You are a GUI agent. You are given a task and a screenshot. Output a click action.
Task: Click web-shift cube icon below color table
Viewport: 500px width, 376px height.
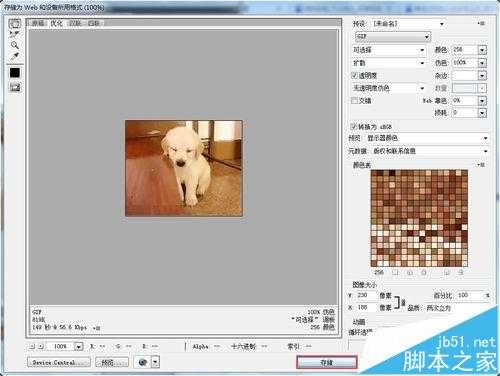pyautogui.click(x=410, y=273)
